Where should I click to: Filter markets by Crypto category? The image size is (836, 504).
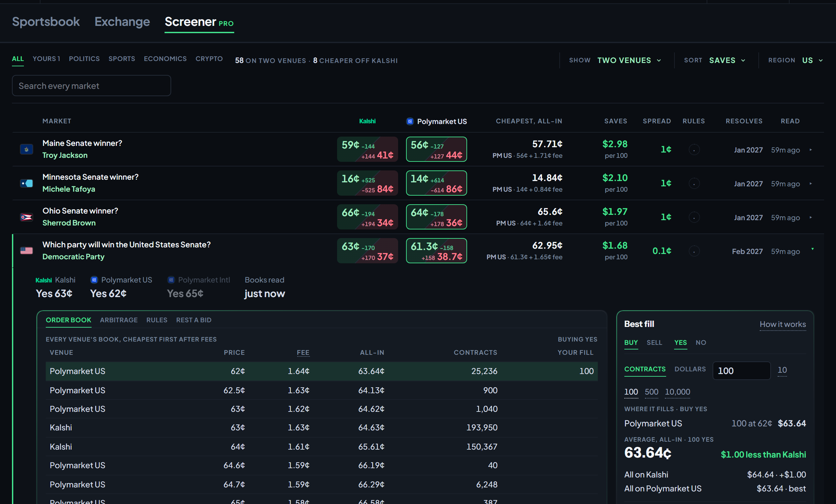pyautogui.click(x=209, y=59)
